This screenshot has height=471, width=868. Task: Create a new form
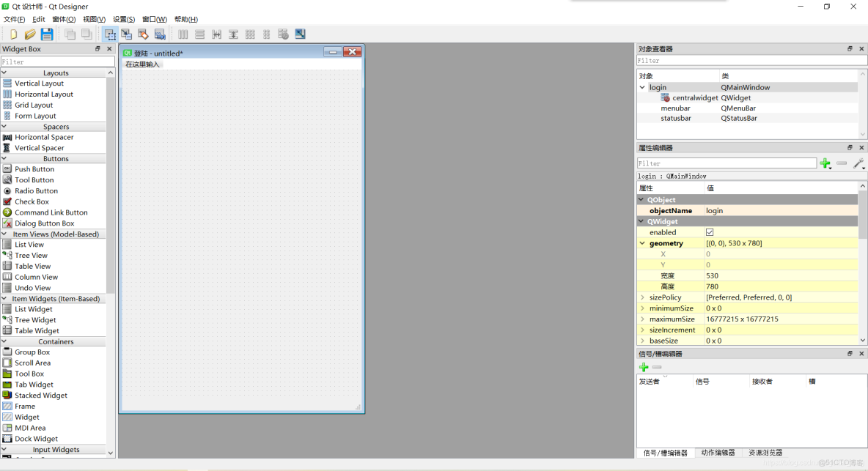click(13, 34)
